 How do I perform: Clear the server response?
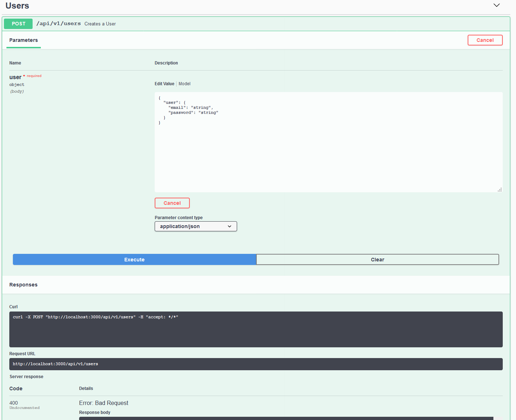point(377,259)
